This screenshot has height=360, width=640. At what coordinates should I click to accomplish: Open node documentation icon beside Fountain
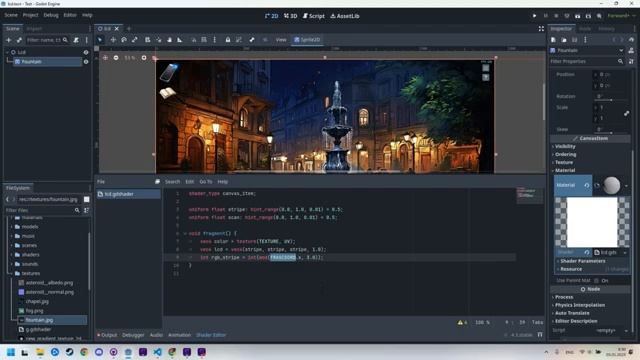631,50
